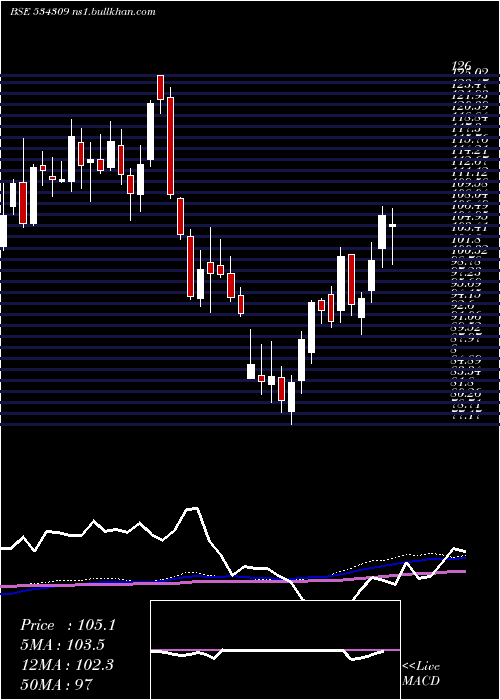Viewport: 500px width, 700px height.
Task: Open the boxed MACD inset panel
Action: click(275, 650)
